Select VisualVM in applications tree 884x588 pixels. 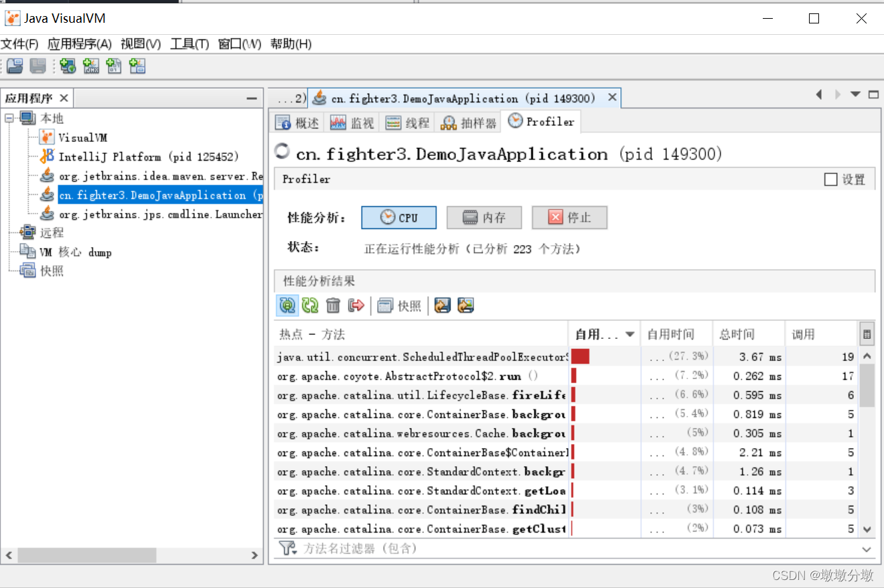click(x=82, y=138)
